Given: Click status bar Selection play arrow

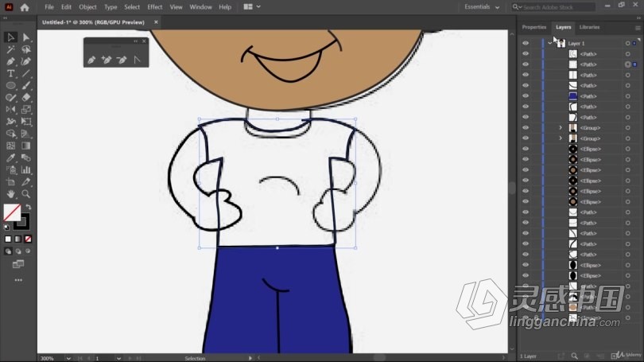Looking at the screenshot, I should point(250,358).
